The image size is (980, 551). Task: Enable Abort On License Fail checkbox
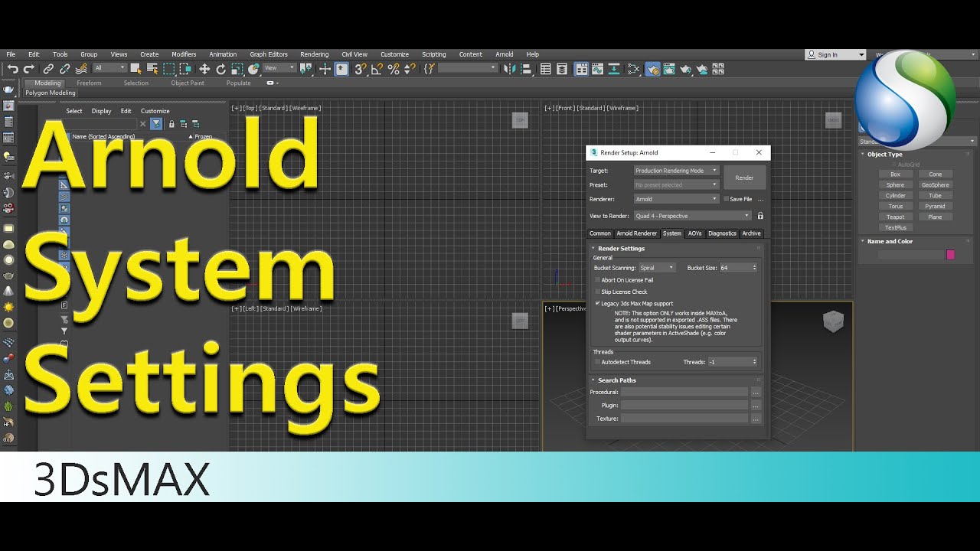pyautogui.click(x=598, y=280)
